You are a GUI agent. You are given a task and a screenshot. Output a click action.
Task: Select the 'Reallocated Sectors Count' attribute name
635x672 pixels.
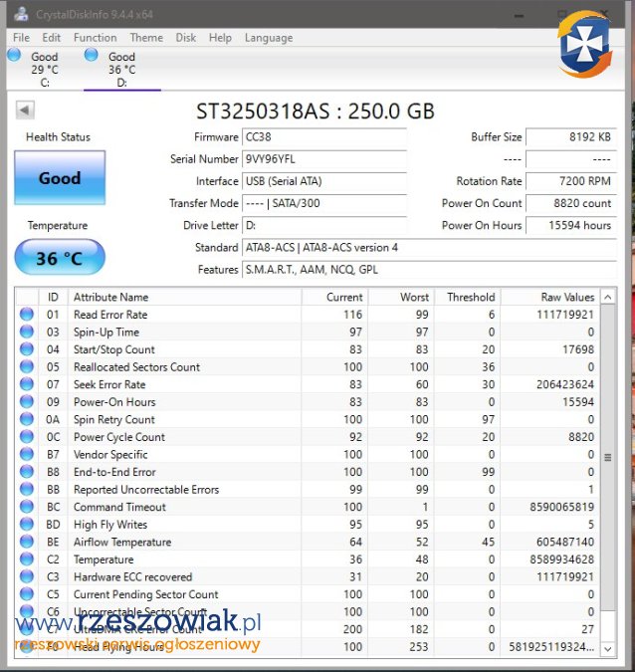click(136, 366)
